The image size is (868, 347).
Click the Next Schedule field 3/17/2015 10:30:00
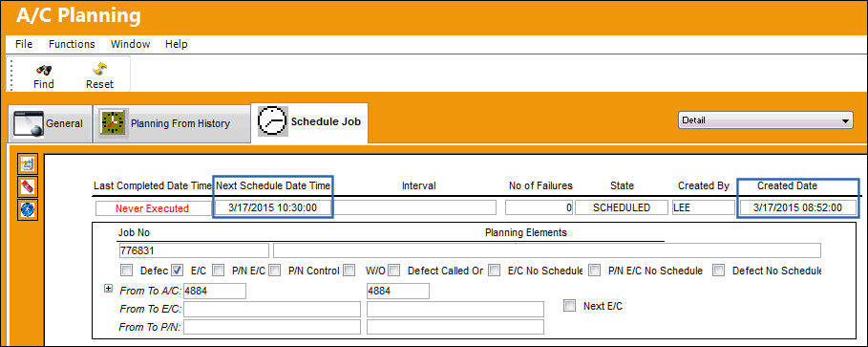273,207
